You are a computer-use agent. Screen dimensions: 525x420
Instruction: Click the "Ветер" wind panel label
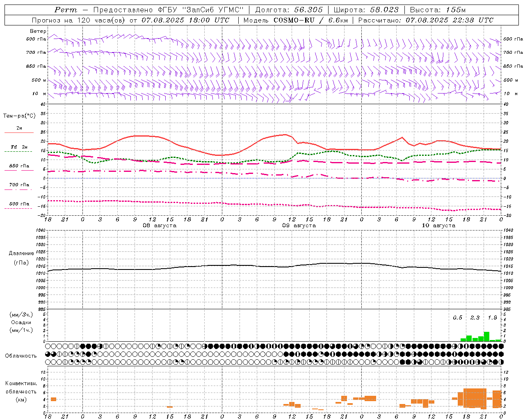pyautogui.click(x=38, y=31)
